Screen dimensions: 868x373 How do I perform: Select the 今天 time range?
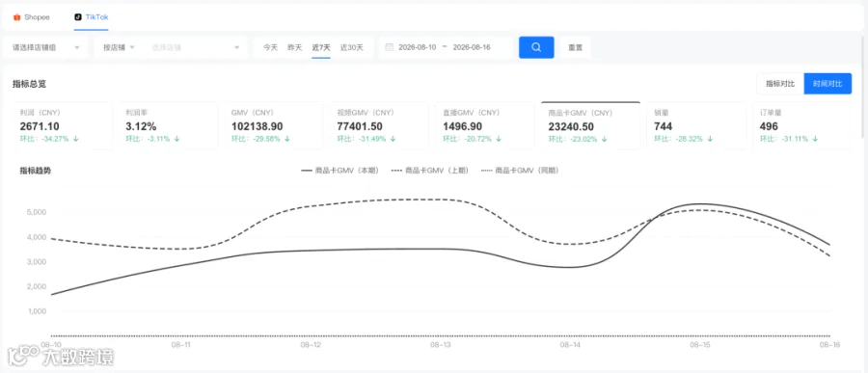pos(270,47)
